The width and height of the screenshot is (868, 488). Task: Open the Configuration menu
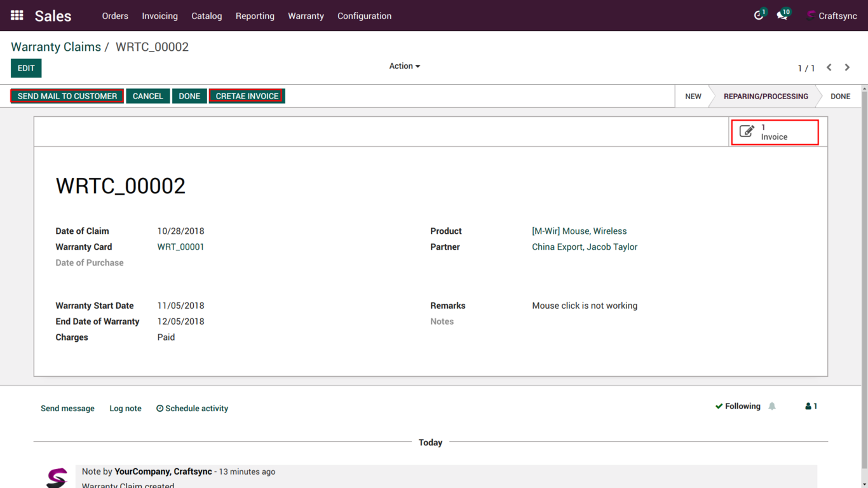[x=364, y=16]
